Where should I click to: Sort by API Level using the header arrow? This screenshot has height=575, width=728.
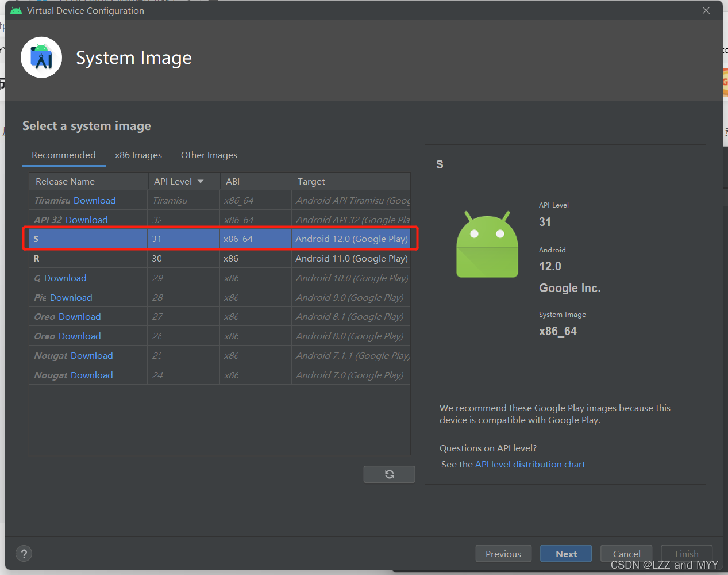coord(201,181)
